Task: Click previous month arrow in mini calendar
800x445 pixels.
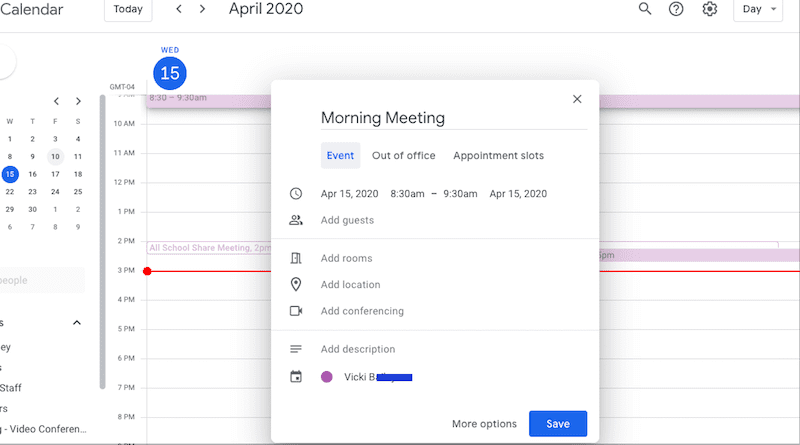Action: [x=56, y=101]
